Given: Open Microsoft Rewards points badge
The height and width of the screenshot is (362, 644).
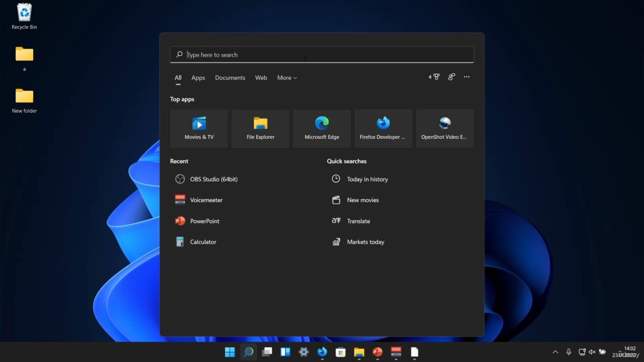Looking at the screenshot, I should coord(434,77).
